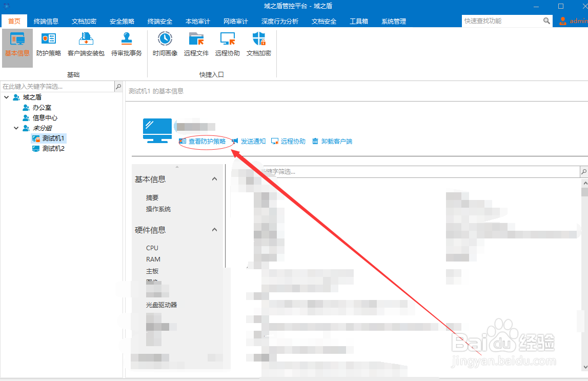Viewport: 588px width, 381px height.
Task: Click the admin user icon
Action: pos(562,21)
